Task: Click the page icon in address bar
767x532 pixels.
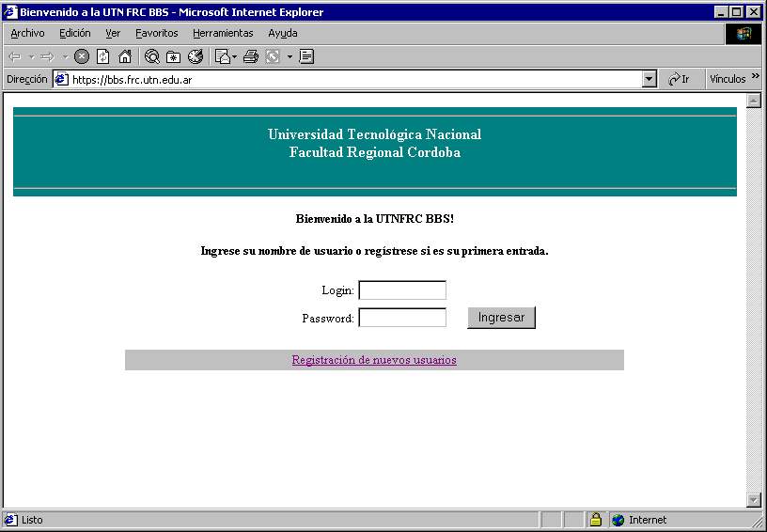Action: tap(62, 79)
